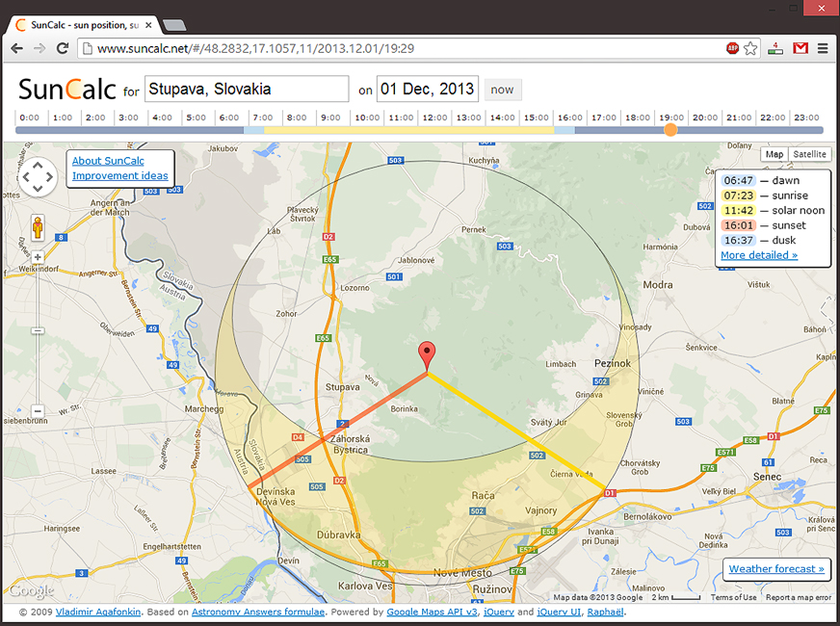Open the Chrome hamburger menu

point(823,48)
